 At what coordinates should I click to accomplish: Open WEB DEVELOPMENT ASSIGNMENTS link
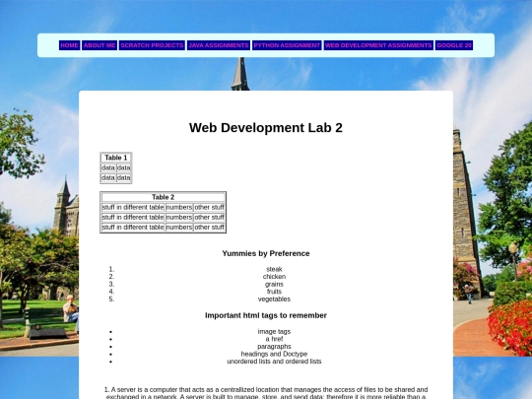coord(378,45)
